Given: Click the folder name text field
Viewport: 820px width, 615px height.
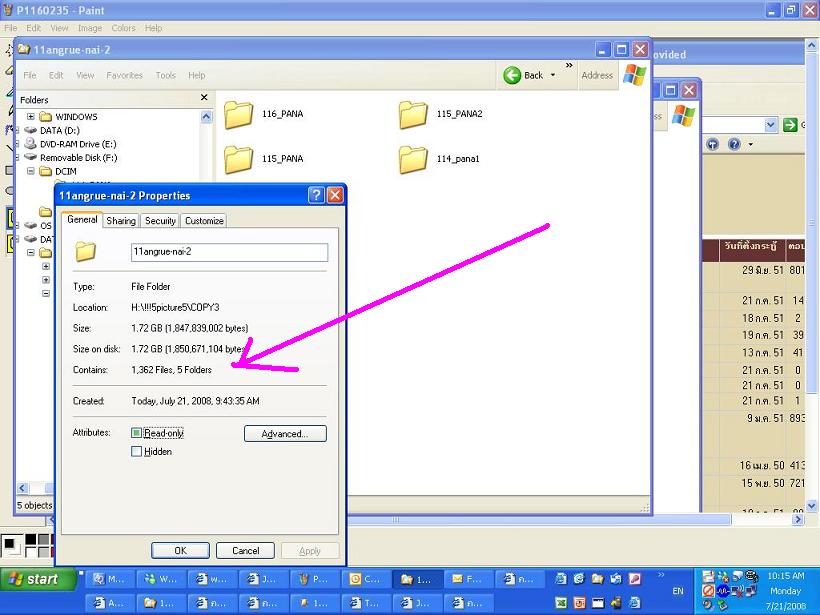Looking at the screenshot, I should (x=229, y=252).
